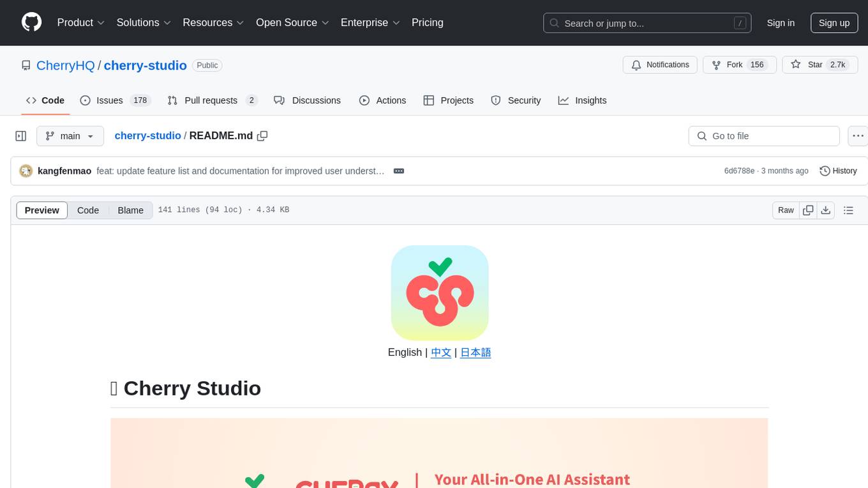Open the Security tab
The height and width of the screenshot is (488, 868).
516,100
